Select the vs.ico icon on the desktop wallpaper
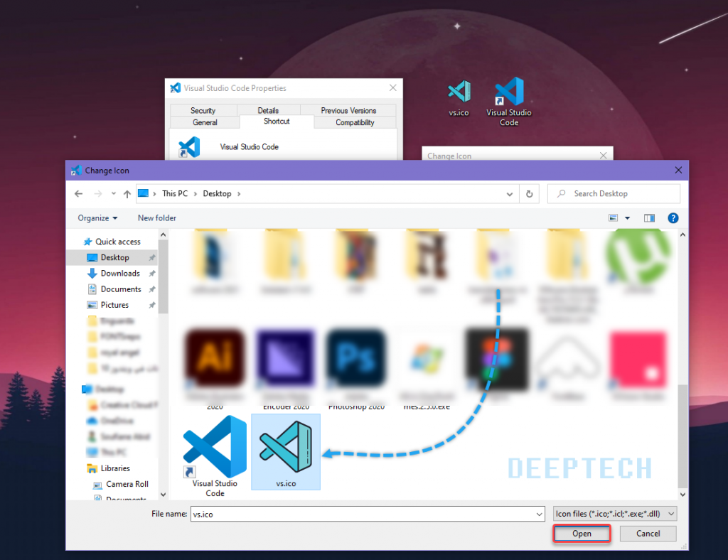This screenshot has width=728, height=560. tap(459, 98)
